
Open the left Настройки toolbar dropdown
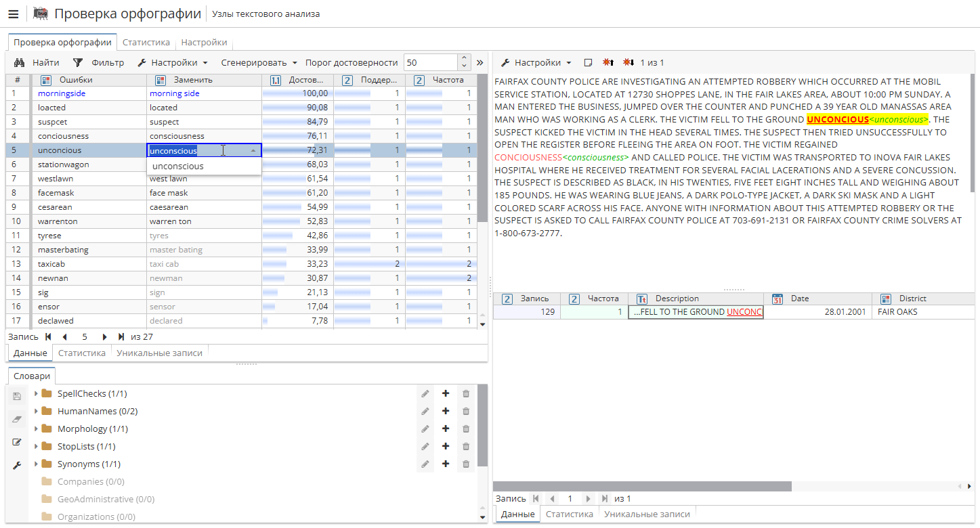[173, 62]
